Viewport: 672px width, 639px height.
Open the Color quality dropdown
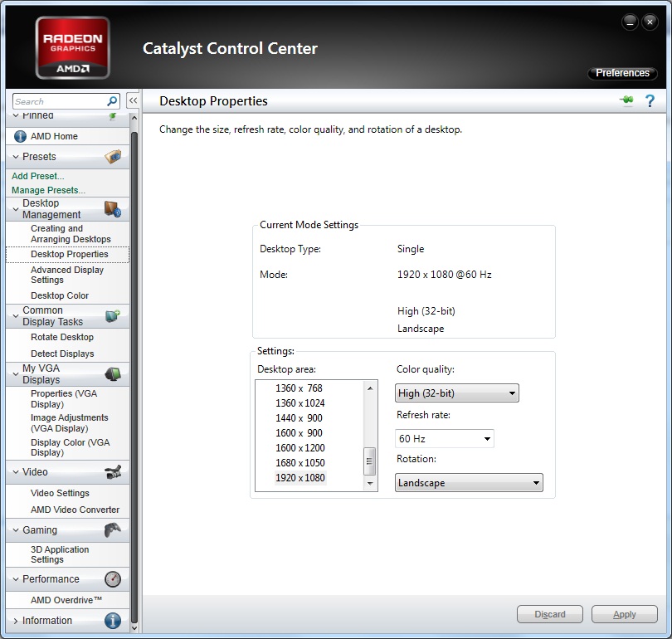click(456, 393)
